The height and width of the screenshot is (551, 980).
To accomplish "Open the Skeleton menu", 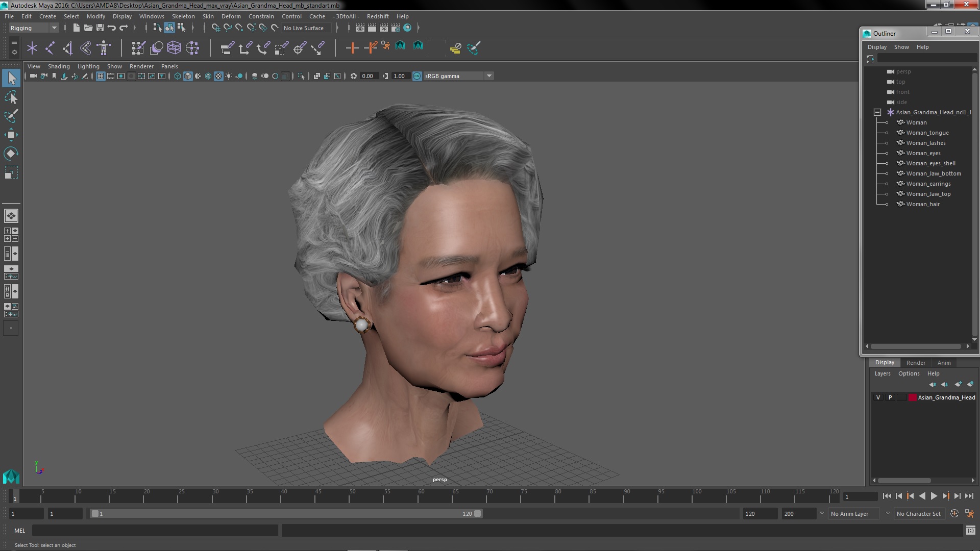I will point(183,16).
